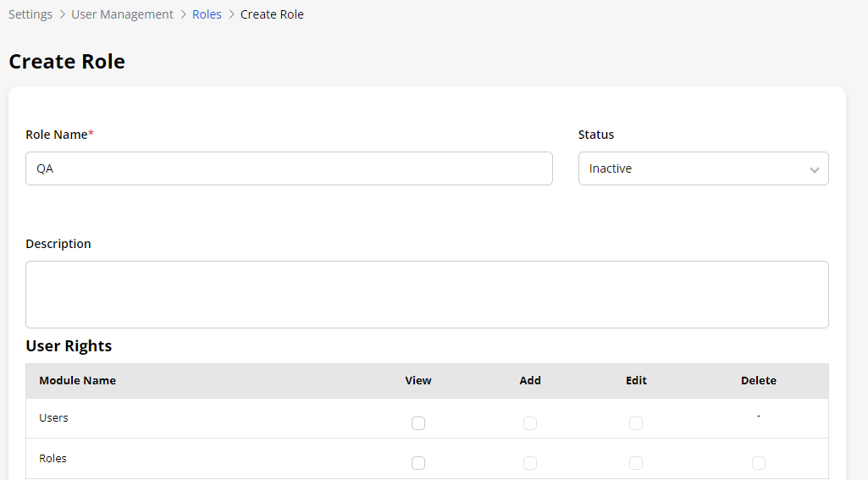
Task: Select the Users module row label
Action: 53,418
